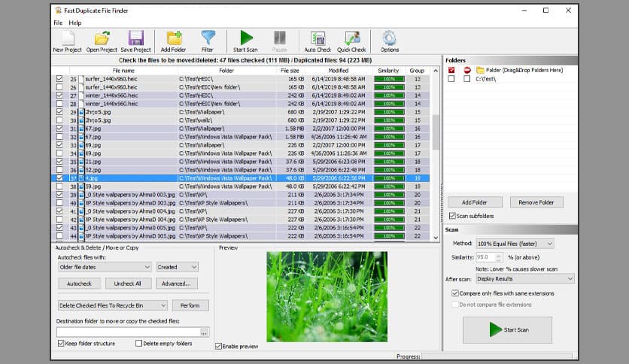This screenshot has width=629, height=364.
Task: Sort by Similarity column header
Action: 389,71
